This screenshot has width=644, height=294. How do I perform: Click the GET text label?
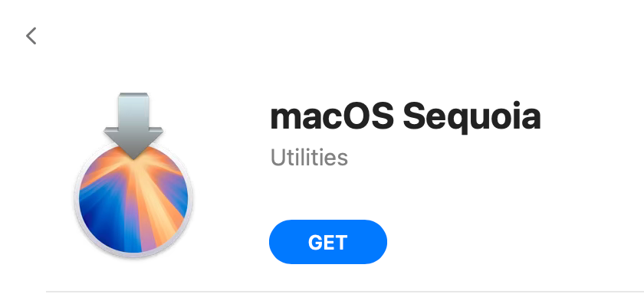point(328,243)
